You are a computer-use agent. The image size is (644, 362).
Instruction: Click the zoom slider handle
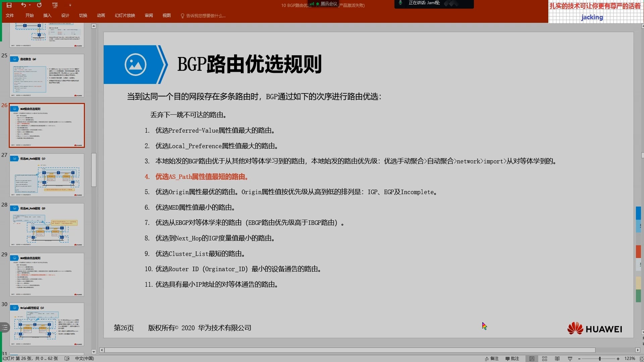tap(600, 359)
